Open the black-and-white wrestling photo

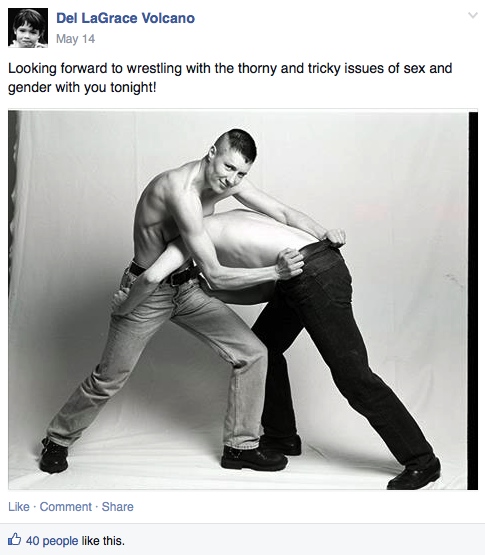243,300
